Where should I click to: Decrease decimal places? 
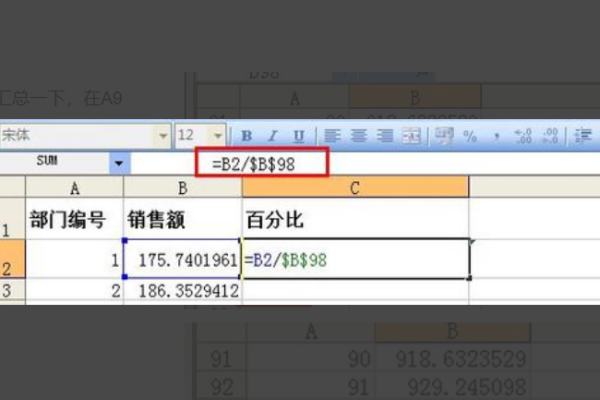tap(550, 136)
